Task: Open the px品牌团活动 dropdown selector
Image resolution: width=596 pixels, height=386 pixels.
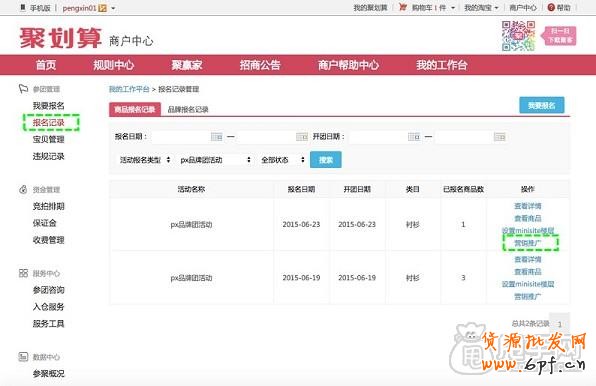Action: click(216, 160)
